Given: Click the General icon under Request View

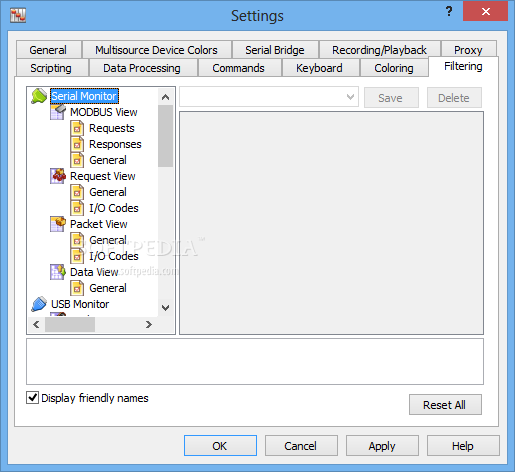Looking at the screenshot, I should pos(77,192).
